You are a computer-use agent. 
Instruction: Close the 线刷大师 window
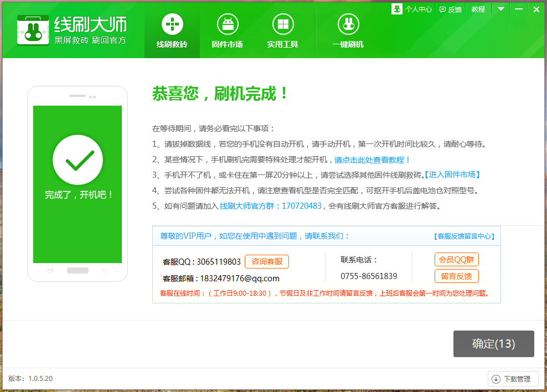pos(536,9)
